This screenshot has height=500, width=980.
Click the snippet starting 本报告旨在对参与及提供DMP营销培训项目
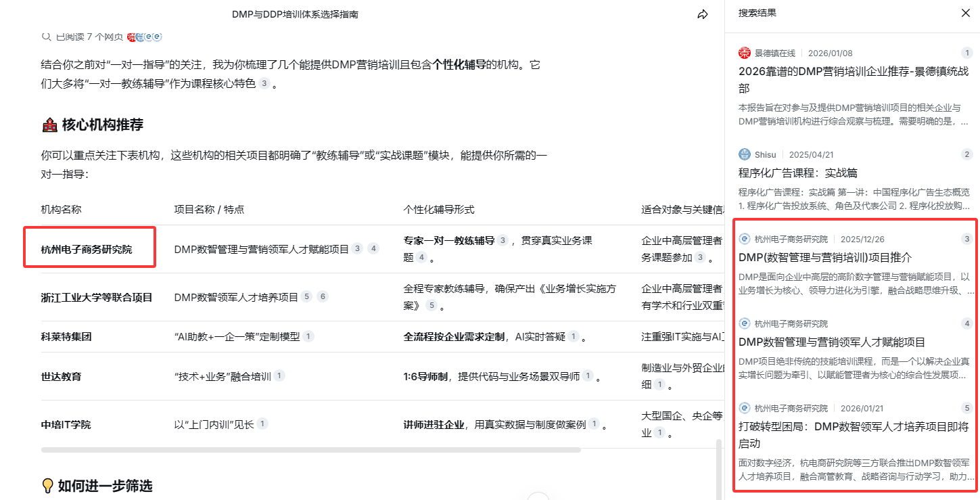click(x=855, y=114)
